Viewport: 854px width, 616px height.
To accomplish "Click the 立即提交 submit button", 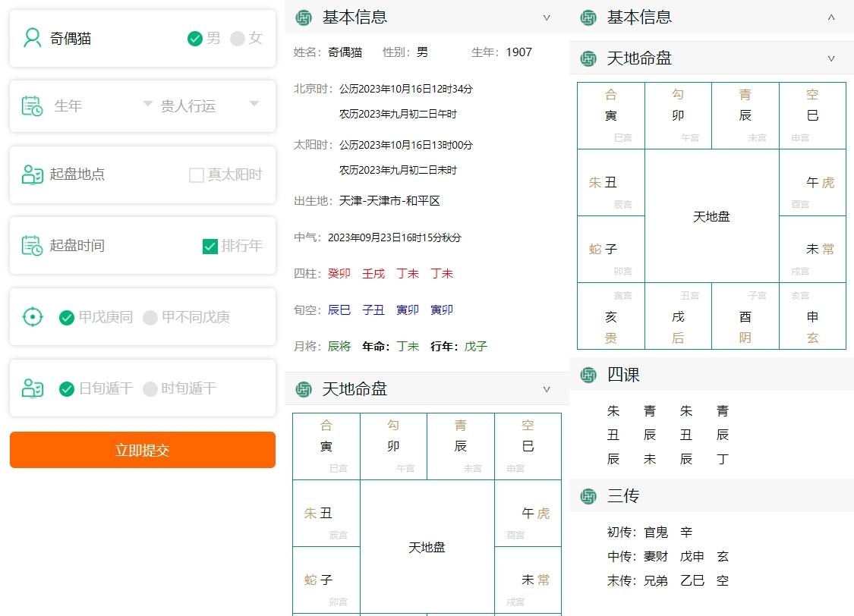I will (x=143, y=450).
